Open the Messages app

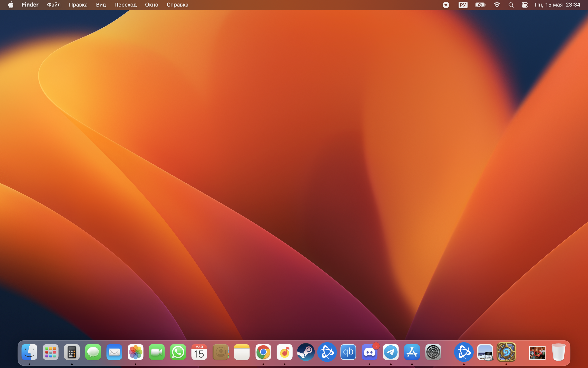coord(93,352)
